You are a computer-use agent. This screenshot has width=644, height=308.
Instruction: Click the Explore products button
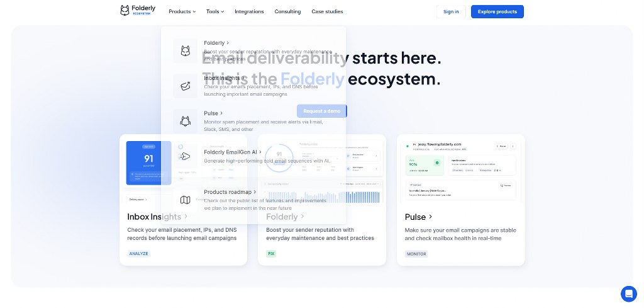497,11
